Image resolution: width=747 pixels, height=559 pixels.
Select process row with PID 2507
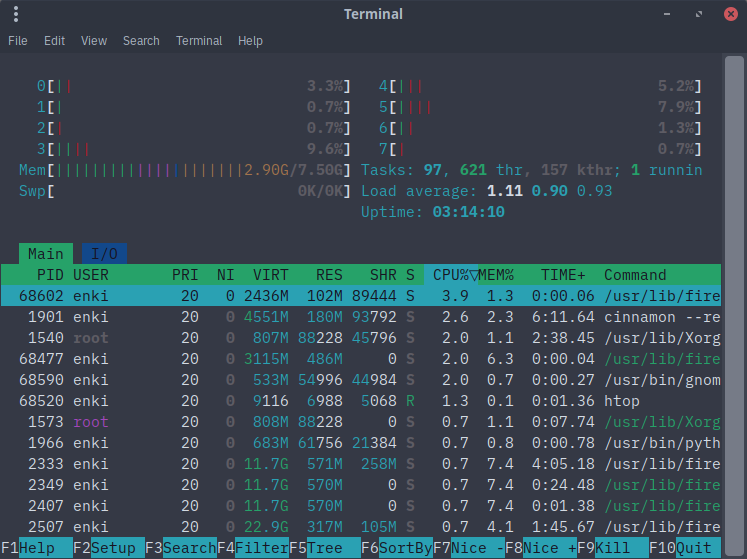coord(361,527)
